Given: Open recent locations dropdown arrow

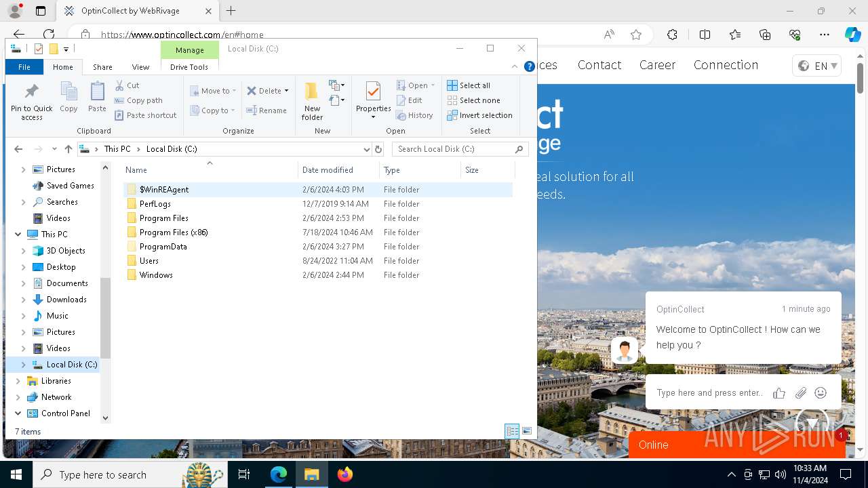Looking at the screenshot, I should point(54,149).
